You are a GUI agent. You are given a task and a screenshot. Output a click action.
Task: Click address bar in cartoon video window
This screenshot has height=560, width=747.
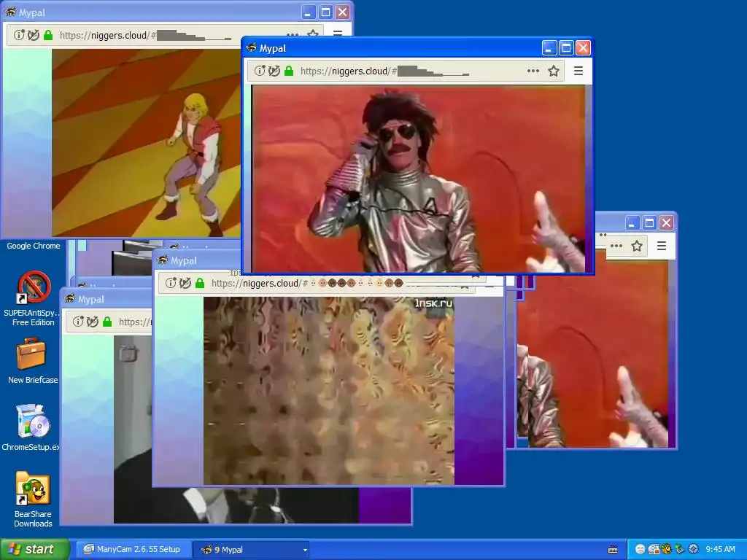(x=165, y=35)
